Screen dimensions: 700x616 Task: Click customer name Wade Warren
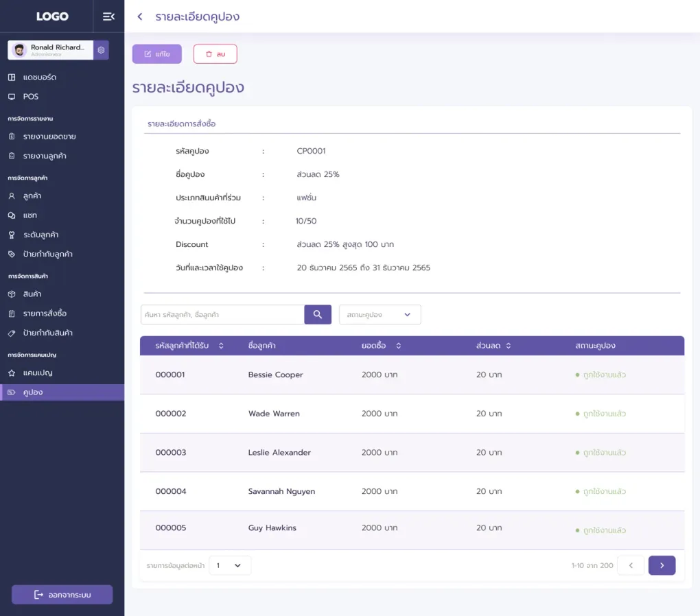[274, 414]
